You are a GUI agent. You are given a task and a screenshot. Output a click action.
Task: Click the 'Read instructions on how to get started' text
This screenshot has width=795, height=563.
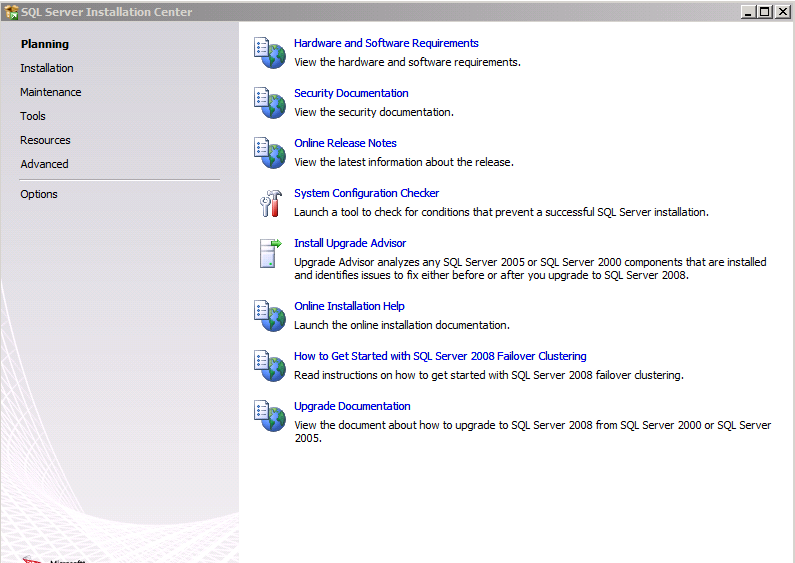click(489, 375)
